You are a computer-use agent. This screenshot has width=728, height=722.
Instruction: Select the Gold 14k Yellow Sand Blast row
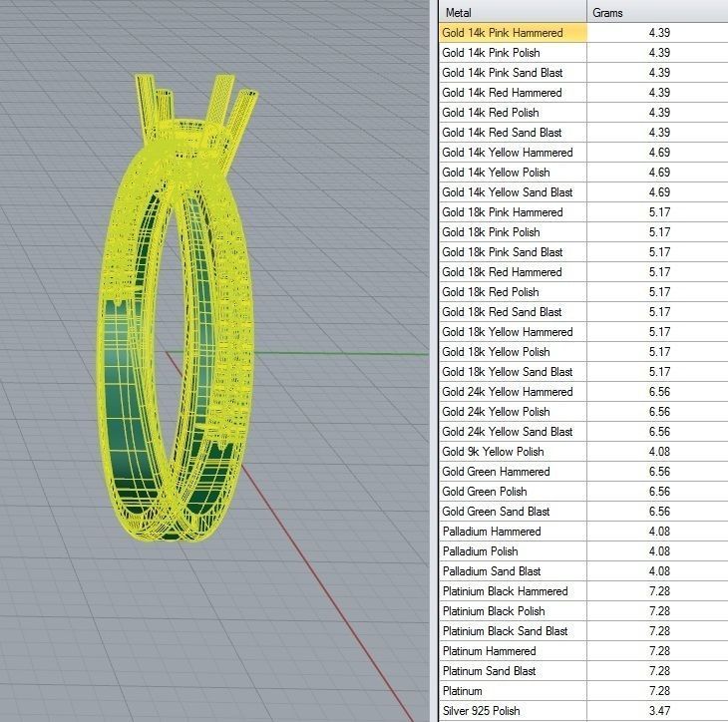pos(583,192)
